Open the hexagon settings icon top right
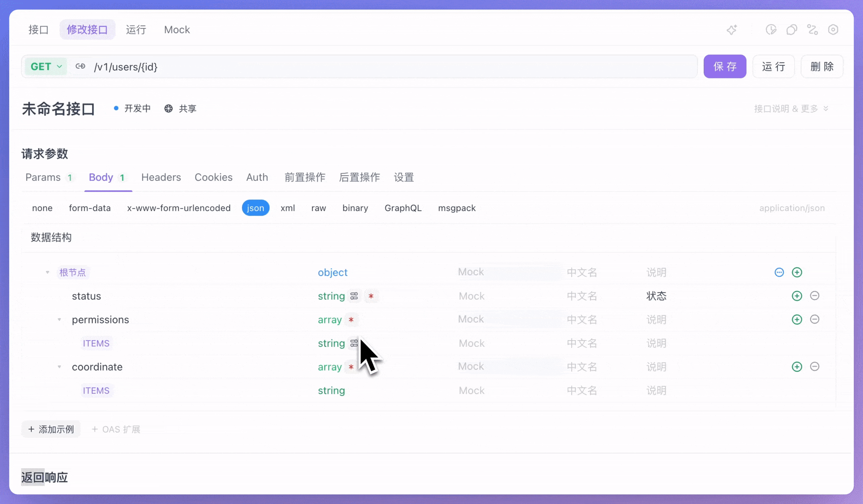 pyautogui.click(x=833, y=30)
